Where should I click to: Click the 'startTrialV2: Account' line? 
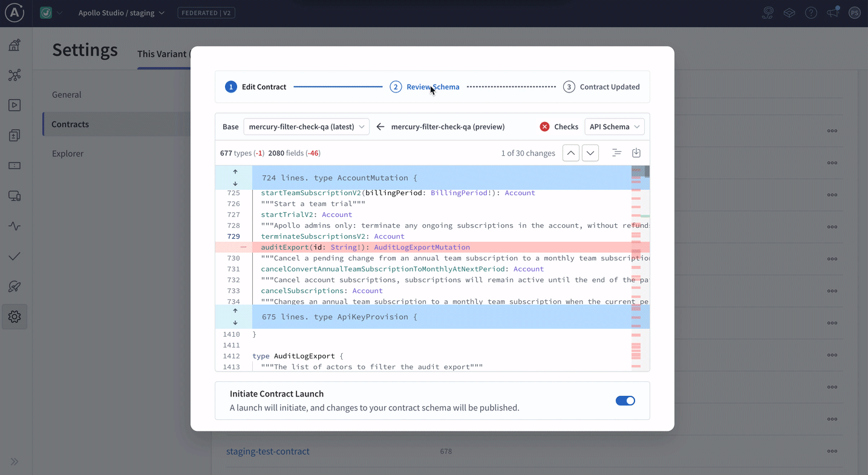coord(307,215)
